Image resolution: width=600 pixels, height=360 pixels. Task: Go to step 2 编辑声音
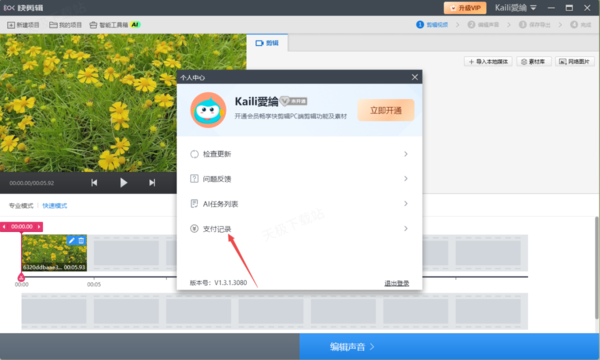coord(483,24)
